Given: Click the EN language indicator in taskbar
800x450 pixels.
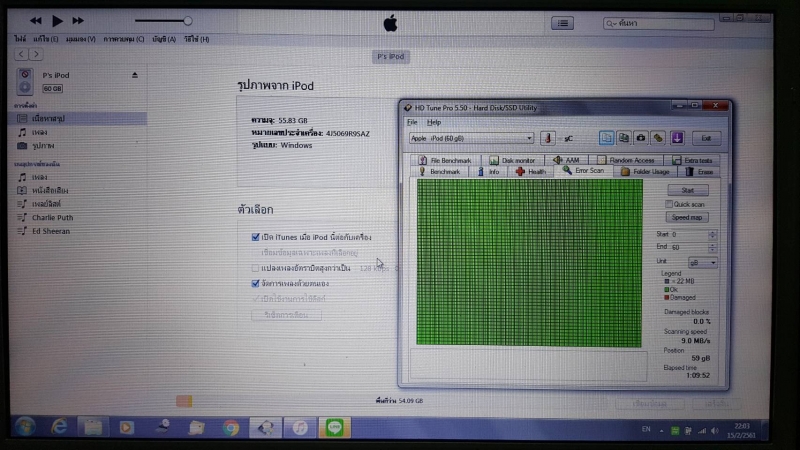Looking at the screenshot, I should point(646,430).
